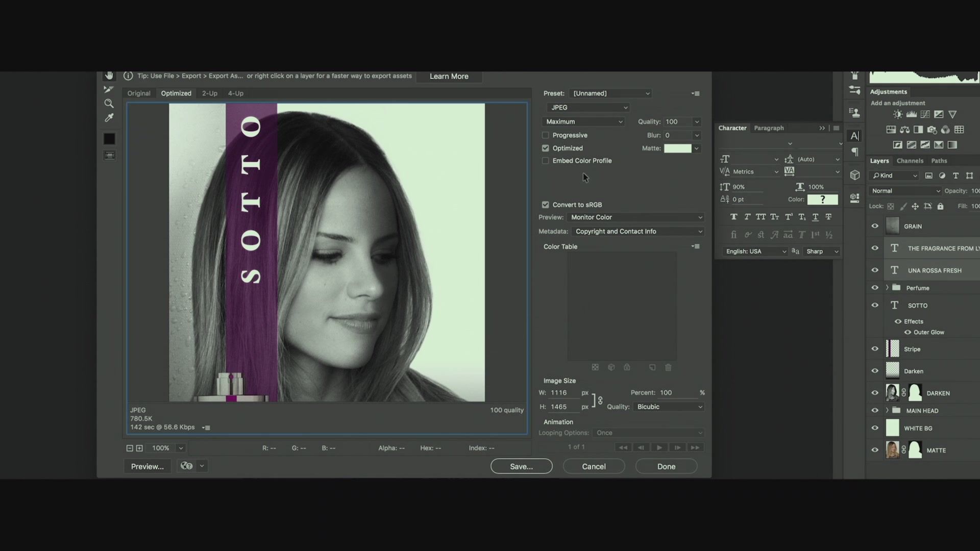Switch to the Paths tab
Screen dimensions: 980x551
939,161
